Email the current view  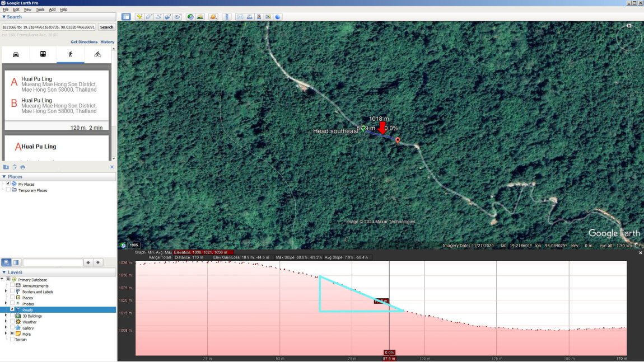[x=239, y=17]
